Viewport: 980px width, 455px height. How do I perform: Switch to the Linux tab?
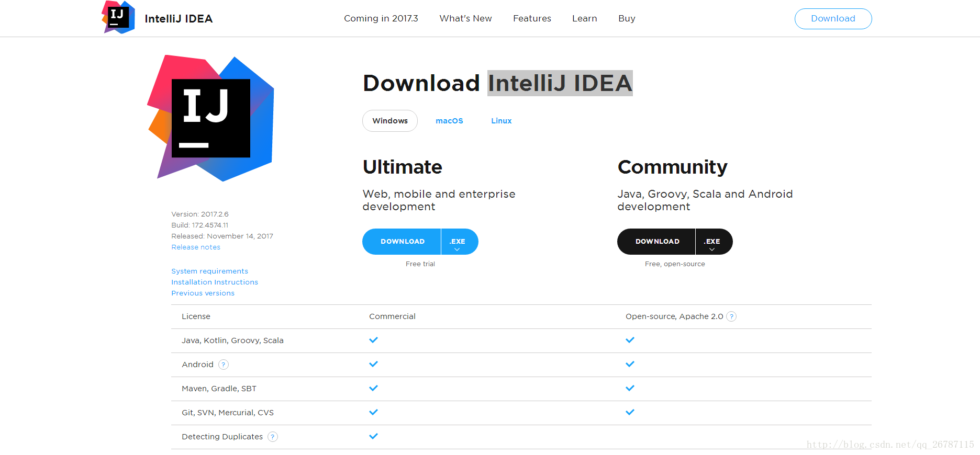click(501, 121)
